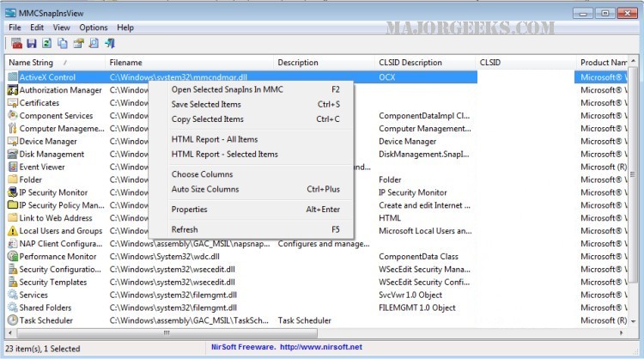644x359 pixels.
Task: Click the ComponentData Class cell
Action: (418, 257)
